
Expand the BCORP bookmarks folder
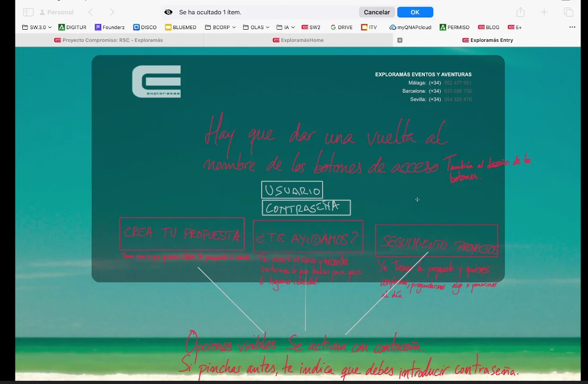[220, 27]
